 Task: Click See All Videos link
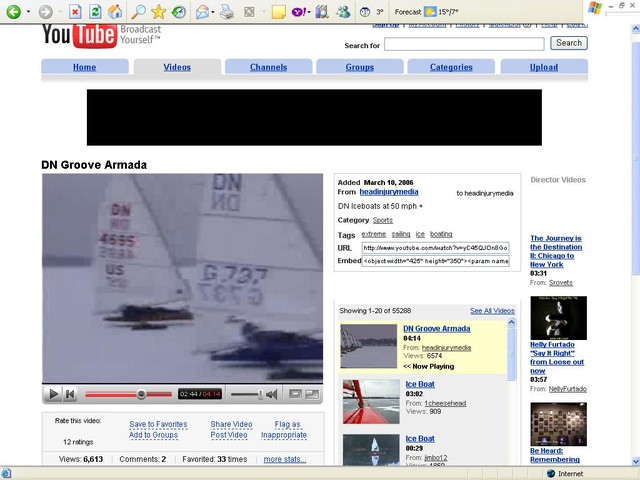[x=492, y=311]
